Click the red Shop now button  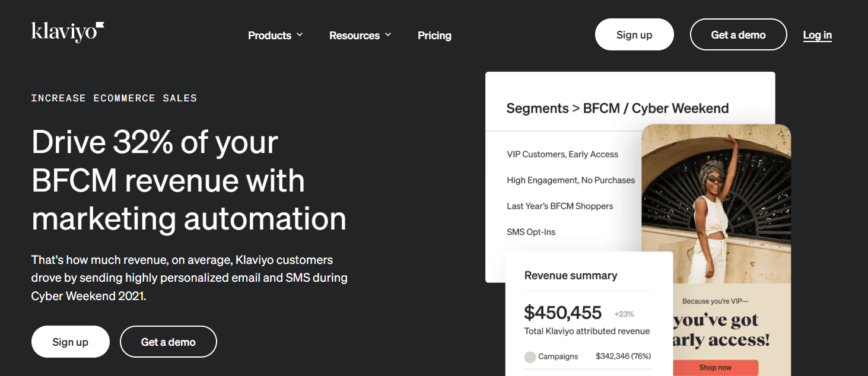715,368
